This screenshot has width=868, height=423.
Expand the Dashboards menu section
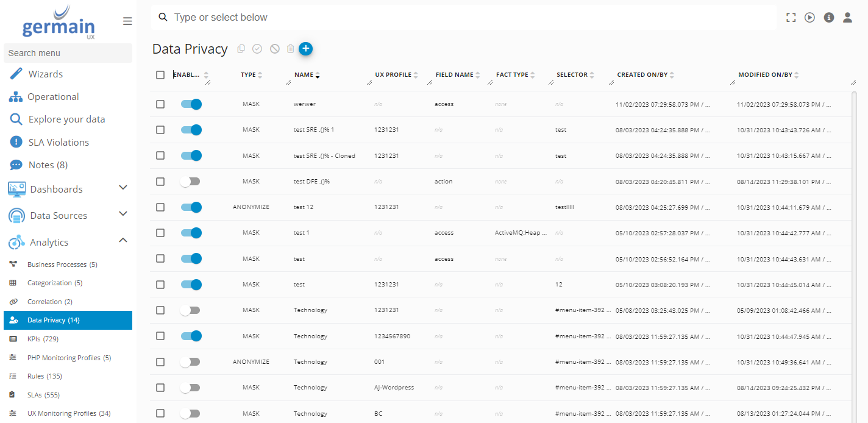point(123,188)
